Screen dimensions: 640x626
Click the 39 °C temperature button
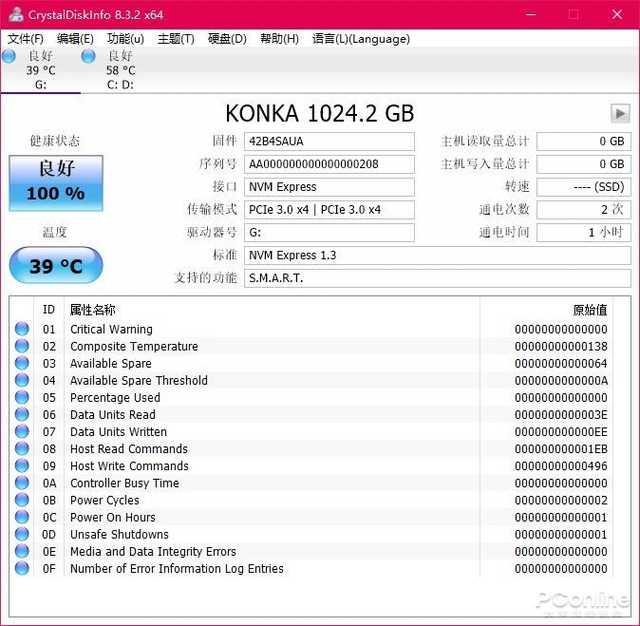(x=56, y=266)
